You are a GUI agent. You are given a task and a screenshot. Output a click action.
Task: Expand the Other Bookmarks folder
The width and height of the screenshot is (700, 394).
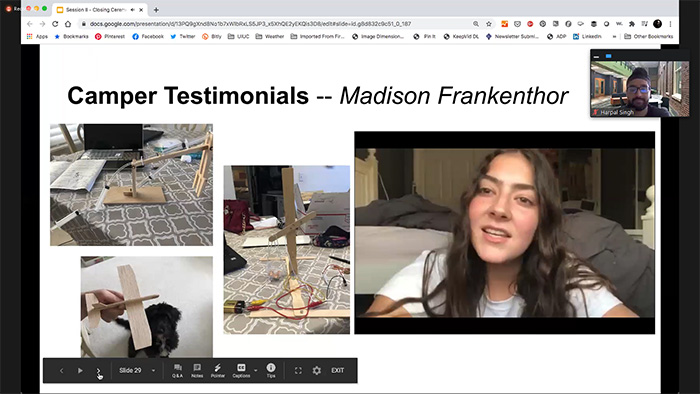pyautogui.click(x=648, y=37)
